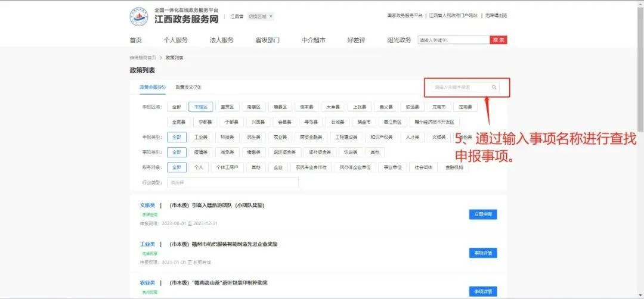Filter by 疫情类 item category
Viewport: 644px width, 299px height.
(x=201, y=152)
